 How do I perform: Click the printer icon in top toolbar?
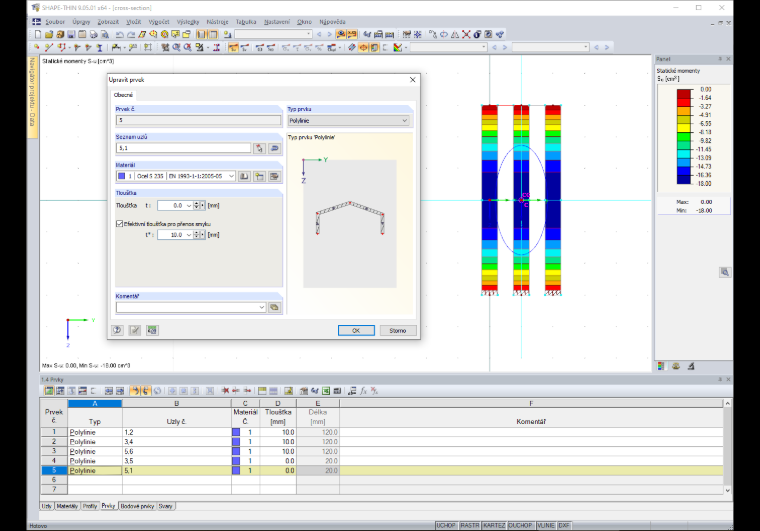tap(93, 34)
